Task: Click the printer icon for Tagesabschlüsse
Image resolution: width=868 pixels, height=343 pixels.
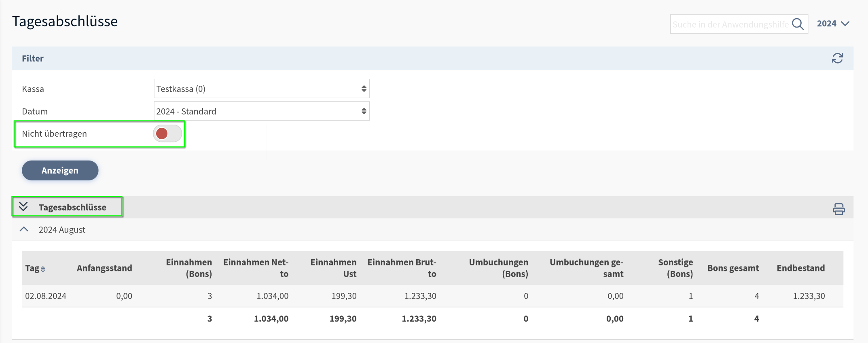Action: 838,209
